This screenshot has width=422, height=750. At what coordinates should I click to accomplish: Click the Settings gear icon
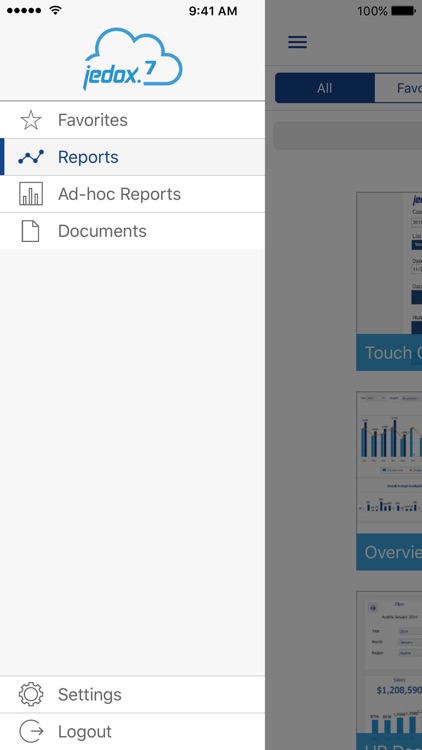31,694
